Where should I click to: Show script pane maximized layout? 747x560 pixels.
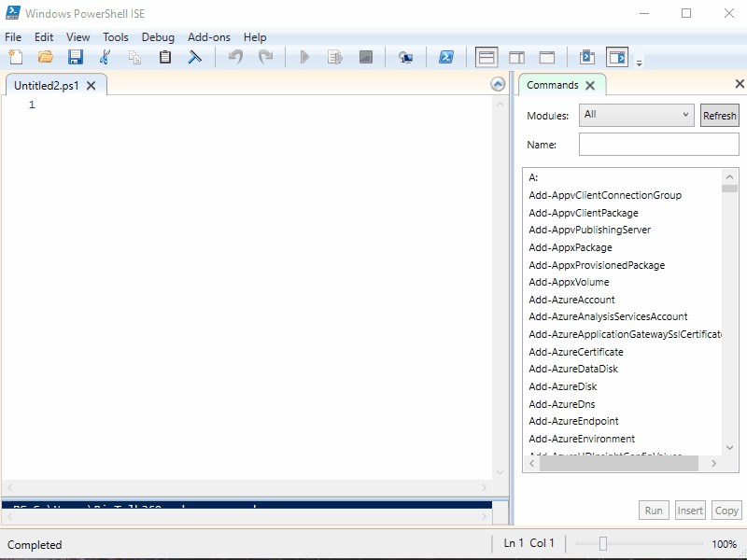pyautogui.click(x=546, y=58)
